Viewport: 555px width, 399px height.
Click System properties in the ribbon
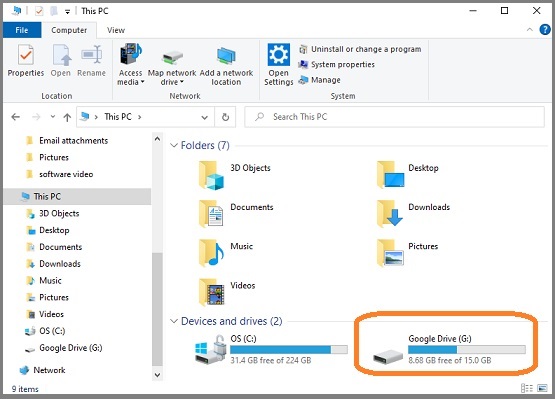pos(337,64)
